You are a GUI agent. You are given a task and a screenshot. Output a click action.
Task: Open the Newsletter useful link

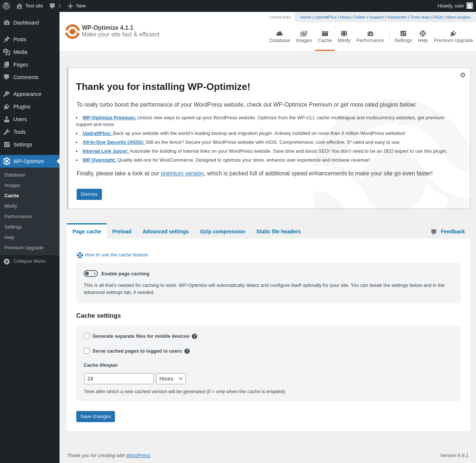[x=397, y=17]
